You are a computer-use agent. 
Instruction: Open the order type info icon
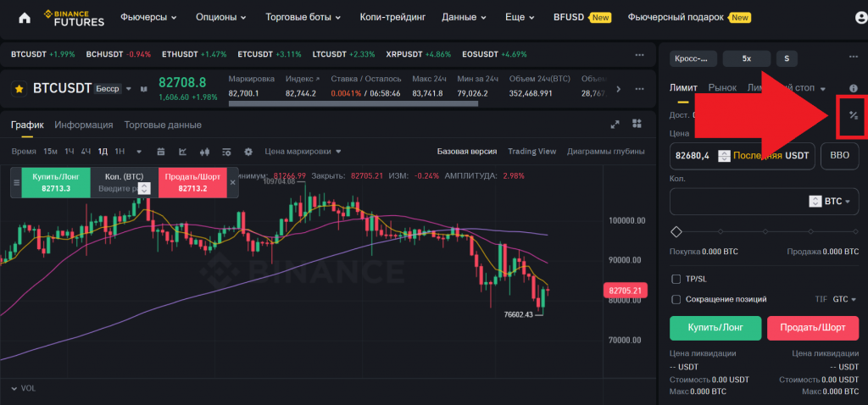853,88
